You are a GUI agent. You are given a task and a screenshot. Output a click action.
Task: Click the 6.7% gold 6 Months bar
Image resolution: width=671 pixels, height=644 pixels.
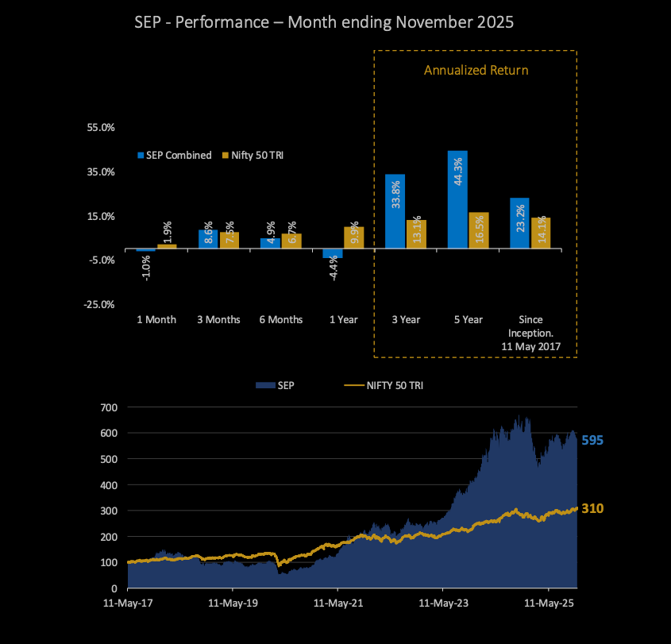(291, 241)
